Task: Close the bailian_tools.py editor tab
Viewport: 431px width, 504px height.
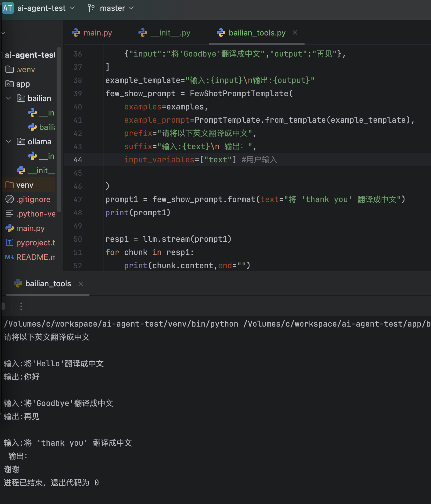Action: point(295,32)
